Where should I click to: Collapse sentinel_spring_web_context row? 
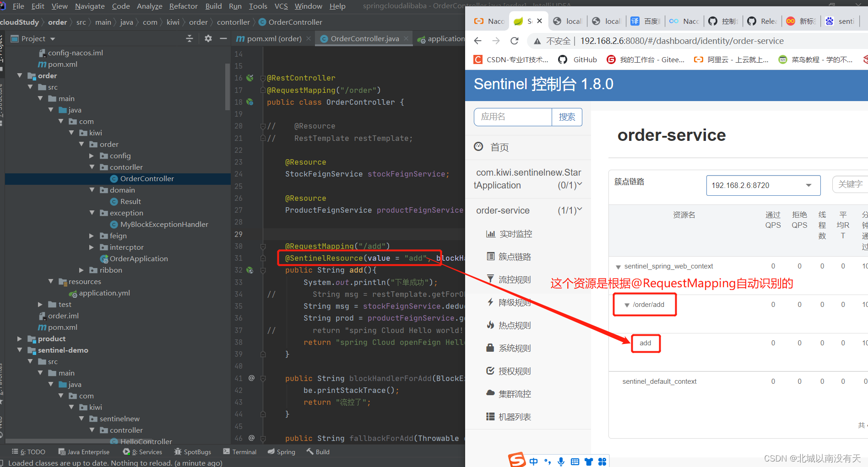pyautogui.click(x=618, y=267)
